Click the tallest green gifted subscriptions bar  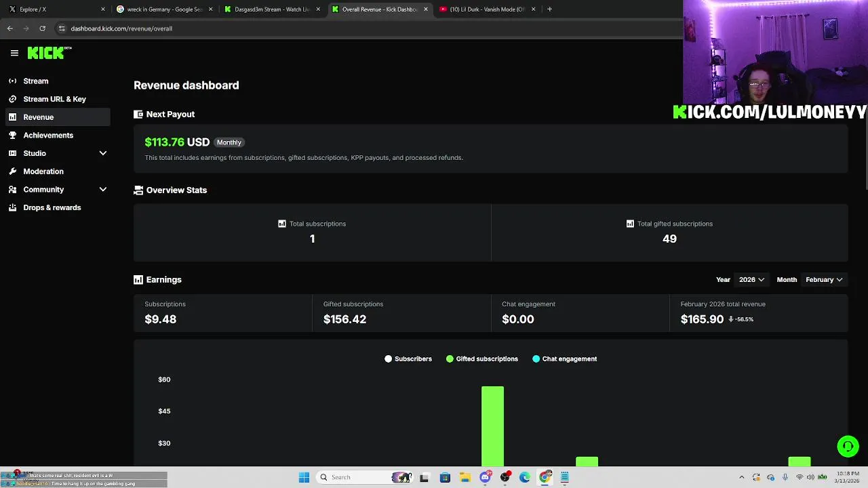point(492,426)
